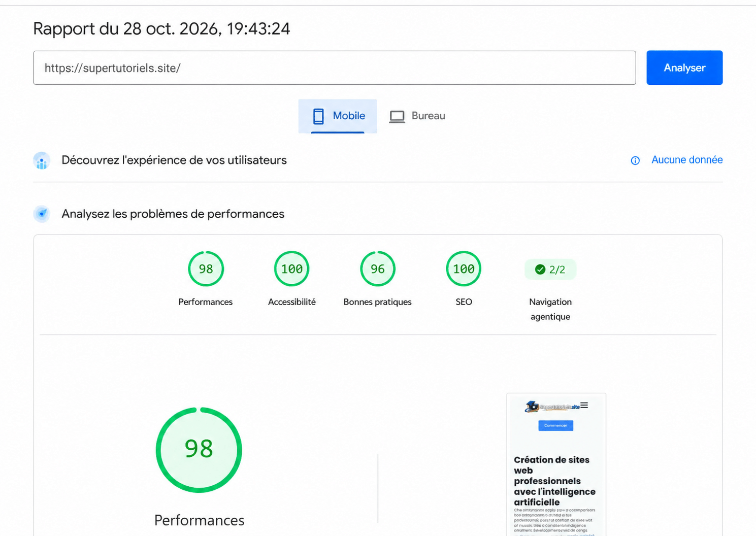Click the Performances label under score 98
This screenshot has height=536, width=756.
[x=206, y=302]
